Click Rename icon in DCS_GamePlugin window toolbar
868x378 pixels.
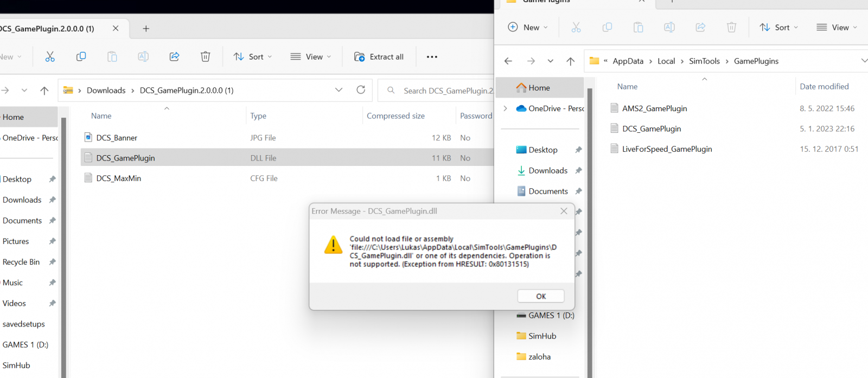(143, 56)
